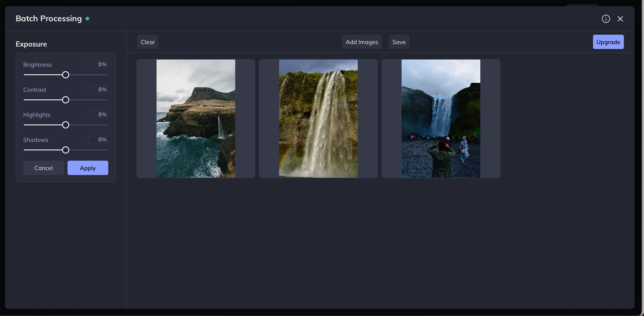This screenshot has width=644, height=316.
Task: Cancel the exposure changes
Action: click(x=44, y=168)
